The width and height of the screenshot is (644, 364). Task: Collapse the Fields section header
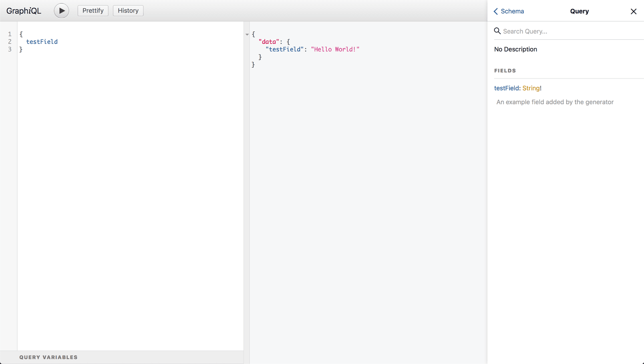505,70
